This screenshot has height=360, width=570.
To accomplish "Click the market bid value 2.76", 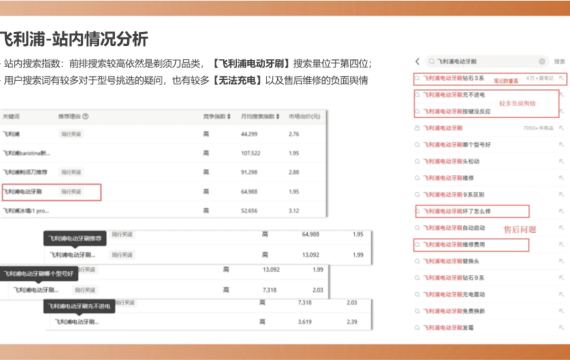I will pos(294,134).
